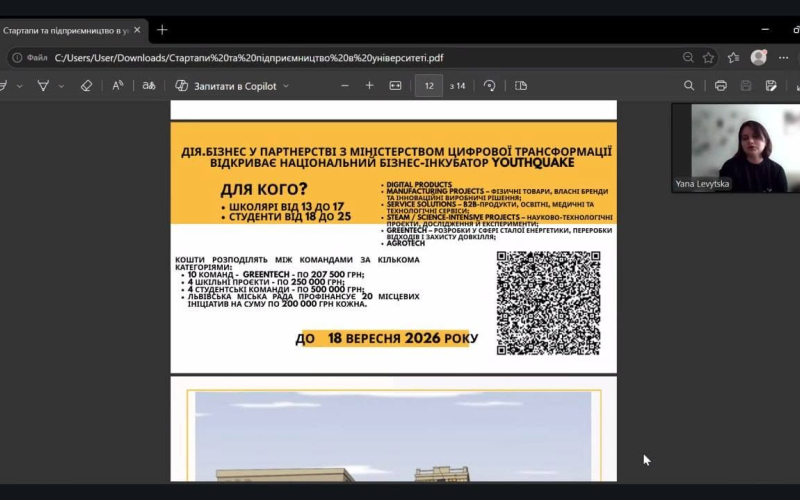Click the DIGITAL PRODUCTS bullet item
Image resolution: width=800 pixels, height=500 pixels.
[419, 184]
